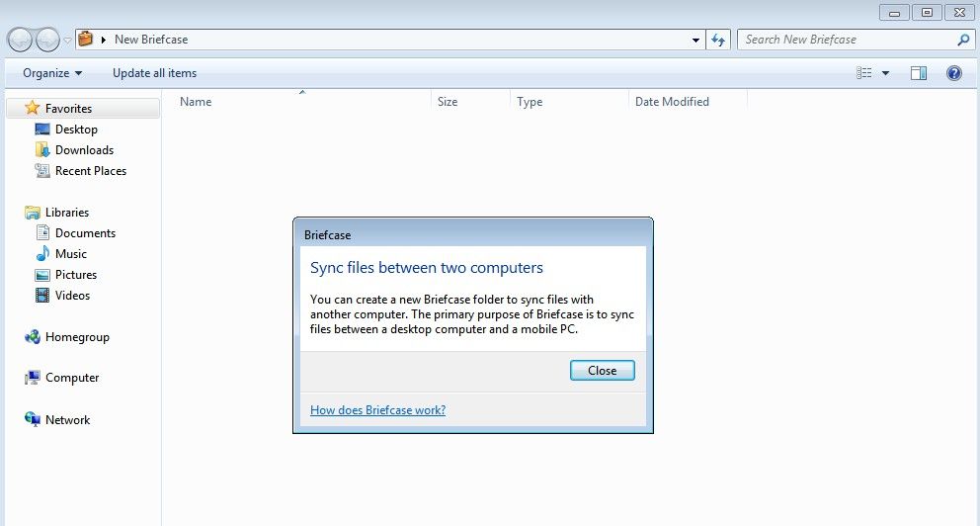The image size is (980, 526).
Task: Expand the address bar history dropdown
Action: pyautogui.click(x=696, y=40)
